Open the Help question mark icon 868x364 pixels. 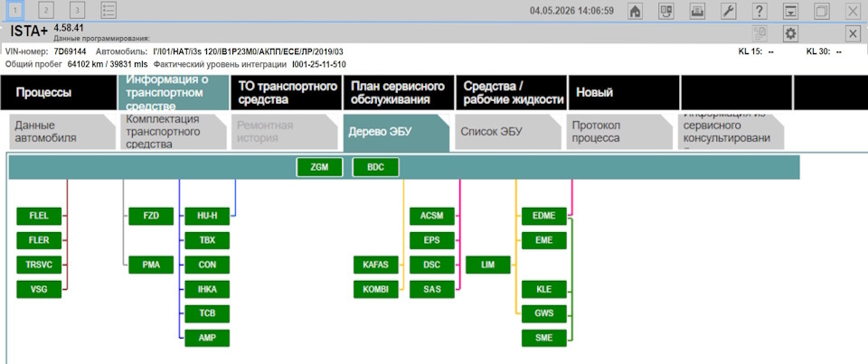pyautogui.click(x=759, y=11)
